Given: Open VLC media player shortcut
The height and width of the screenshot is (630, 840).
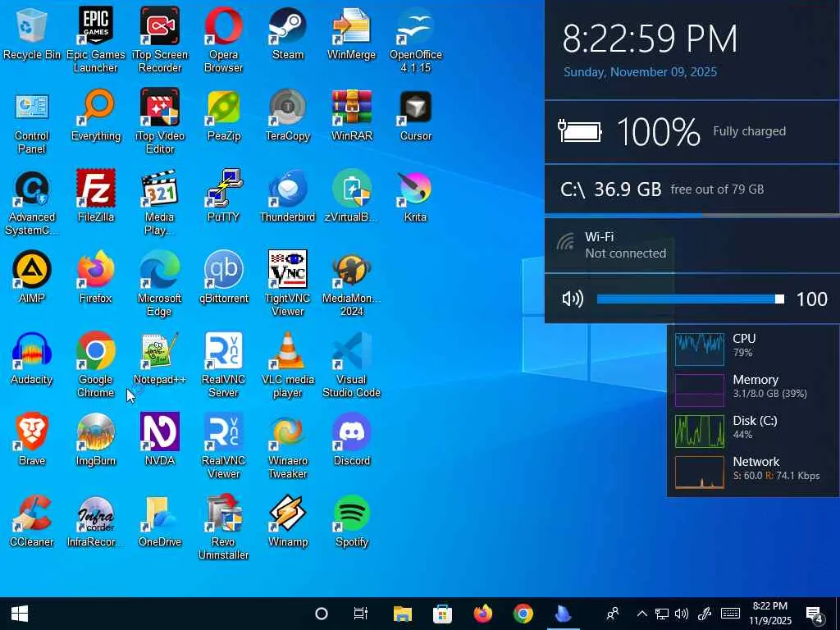Looking at the screenshot, I should (x=288, y=365).
